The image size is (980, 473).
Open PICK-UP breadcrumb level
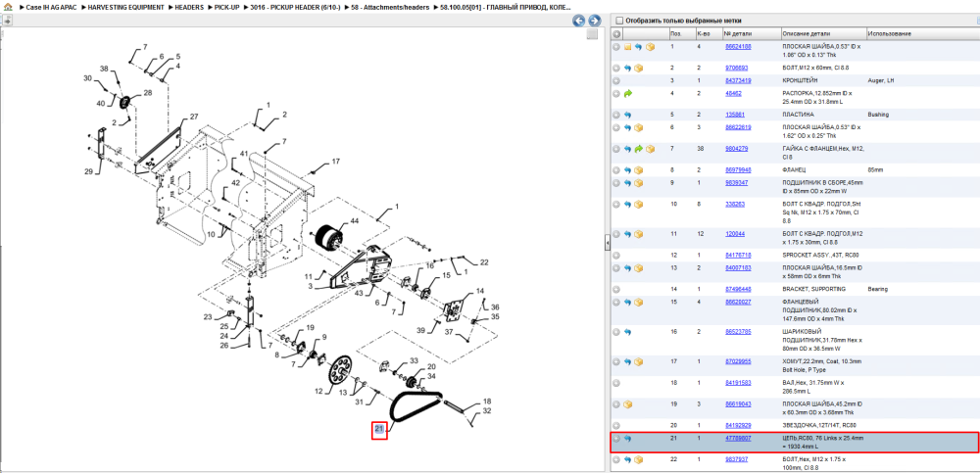click(x=227, y=7)
